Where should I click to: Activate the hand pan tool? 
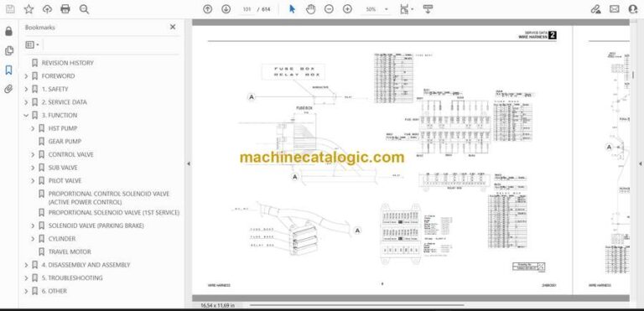pos(310,9)
